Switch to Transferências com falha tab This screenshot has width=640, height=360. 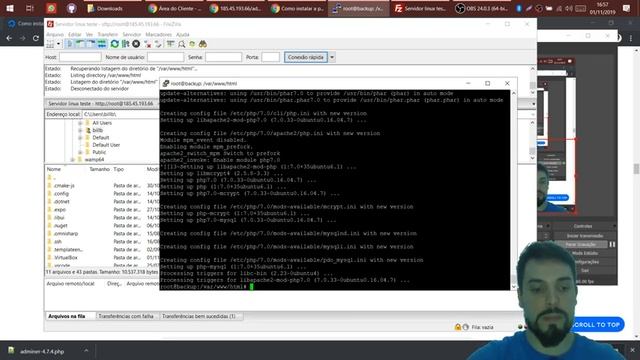(x=127, y=316)
